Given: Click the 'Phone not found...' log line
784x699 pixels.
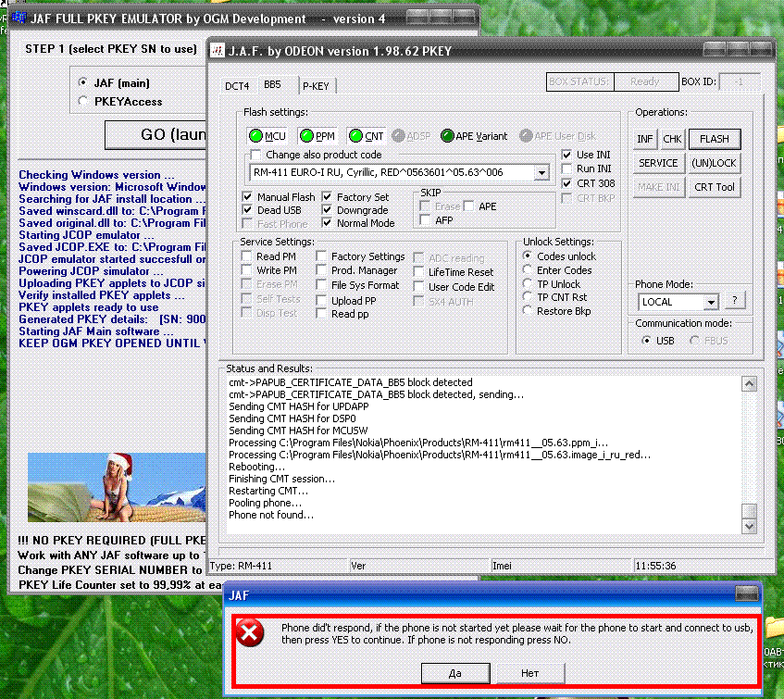Looking at the screenshot, I should [x=271, y=515].
